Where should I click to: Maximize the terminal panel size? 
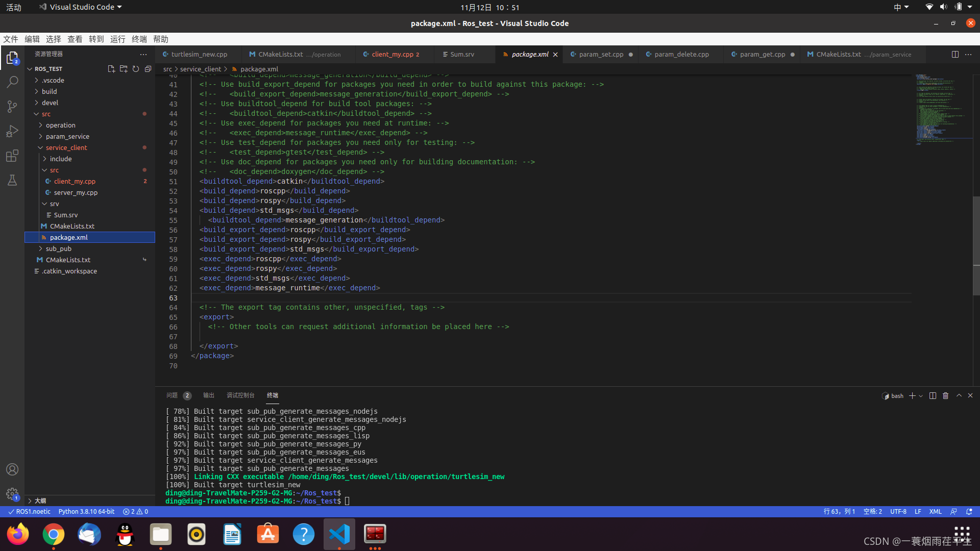959,395
